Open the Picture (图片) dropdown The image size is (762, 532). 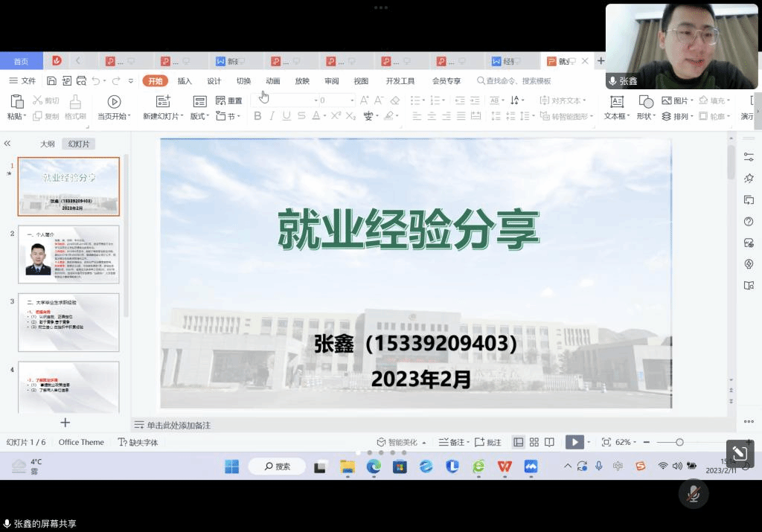point(676,100)
